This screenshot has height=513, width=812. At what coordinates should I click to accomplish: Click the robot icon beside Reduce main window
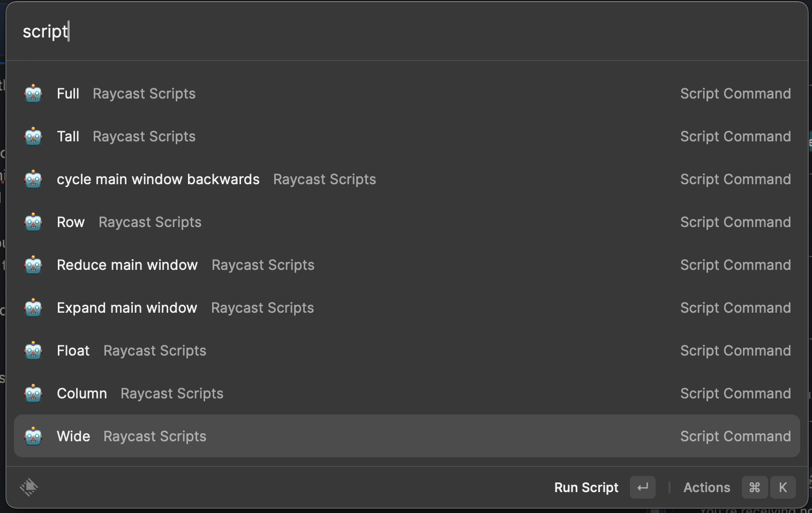tap(33, 265)
